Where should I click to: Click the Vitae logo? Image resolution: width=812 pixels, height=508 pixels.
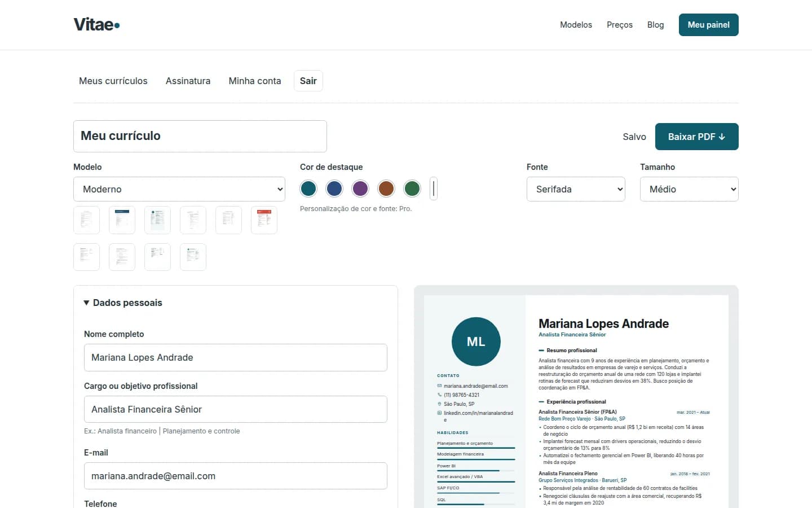96,25
